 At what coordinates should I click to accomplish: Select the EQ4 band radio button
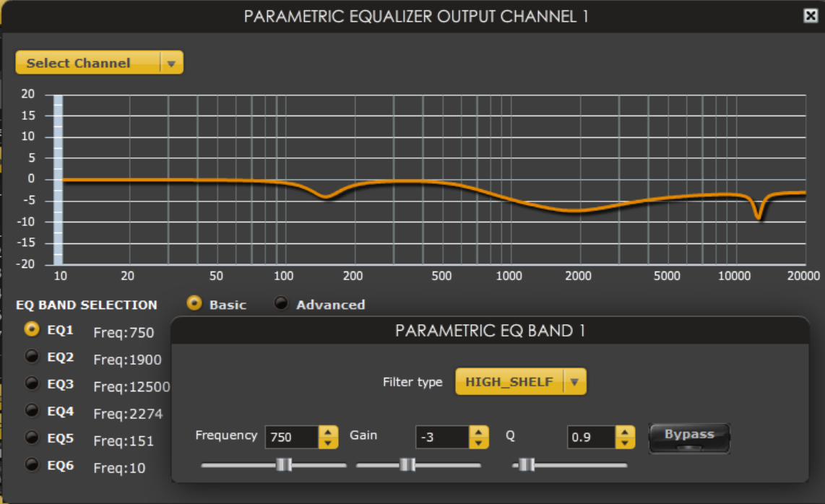tap(32, 410)
